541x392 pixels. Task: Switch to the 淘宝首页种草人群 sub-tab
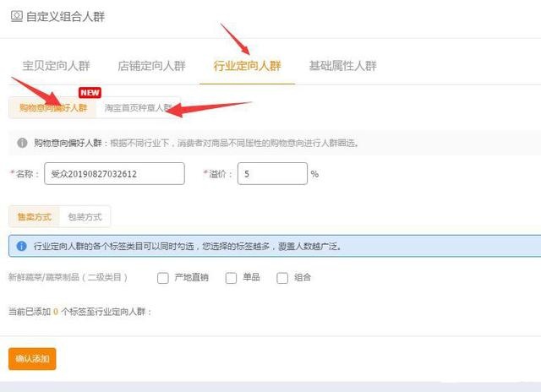tap(139, 108)
